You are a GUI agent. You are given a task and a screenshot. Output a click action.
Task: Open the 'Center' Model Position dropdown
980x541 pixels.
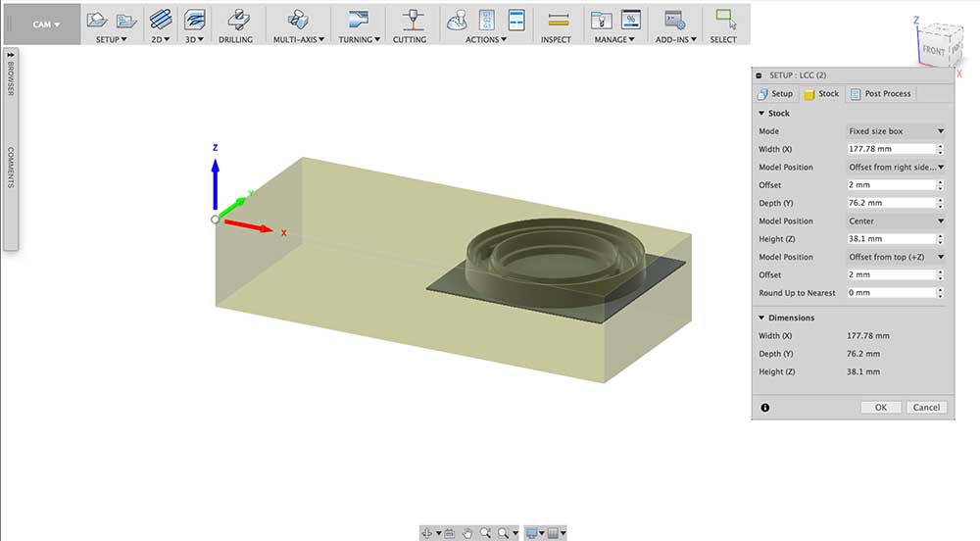tap(896, 221)
